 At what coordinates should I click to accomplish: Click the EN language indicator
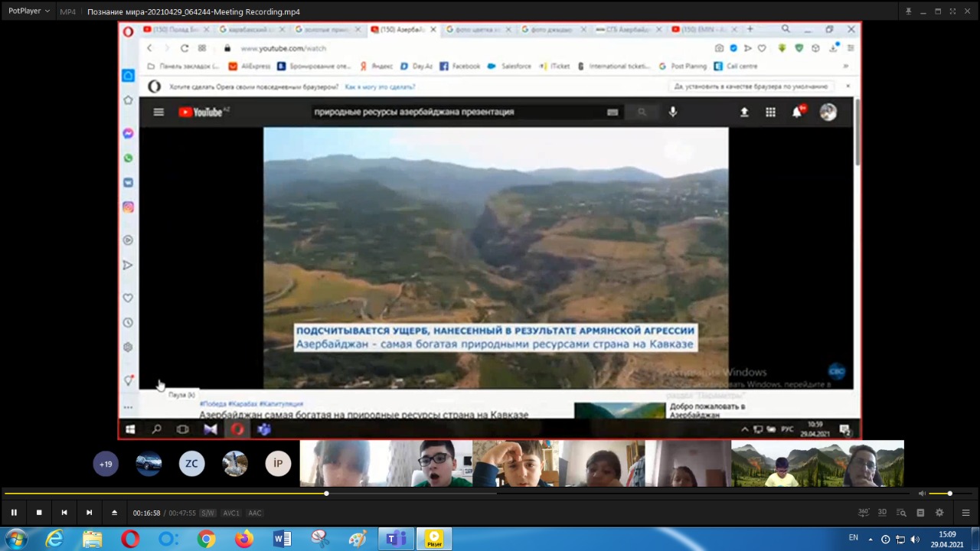pyautogui.click(x=853, y=537)
